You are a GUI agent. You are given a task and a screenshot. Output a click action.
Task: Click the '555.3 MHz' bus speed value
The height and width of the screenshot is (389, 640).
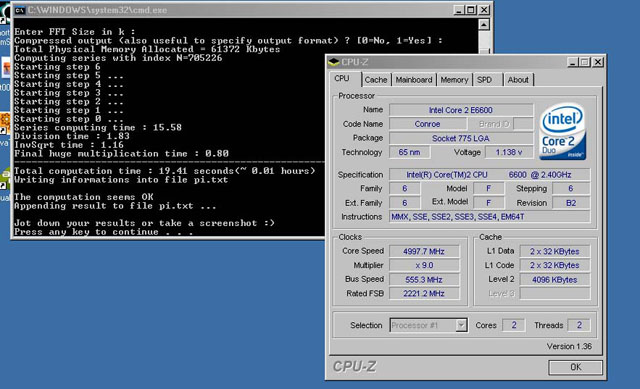pyautogui.click(x=424, y=280)
